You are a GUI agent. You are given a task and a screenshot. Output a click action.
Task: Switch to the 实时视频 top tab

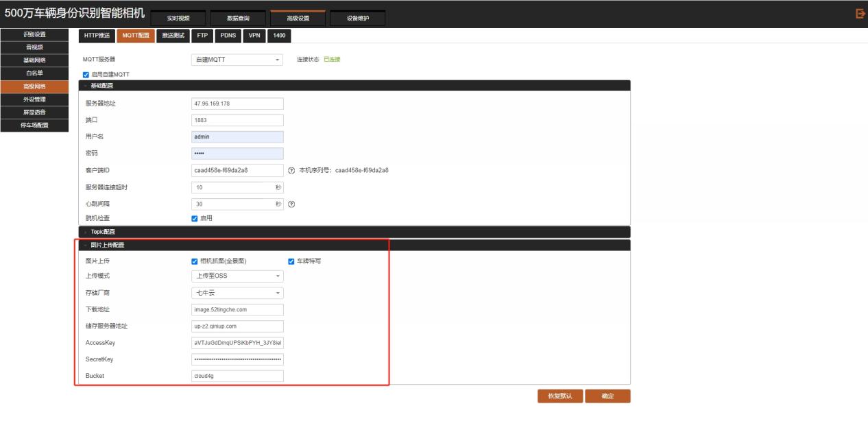point(178,19)
